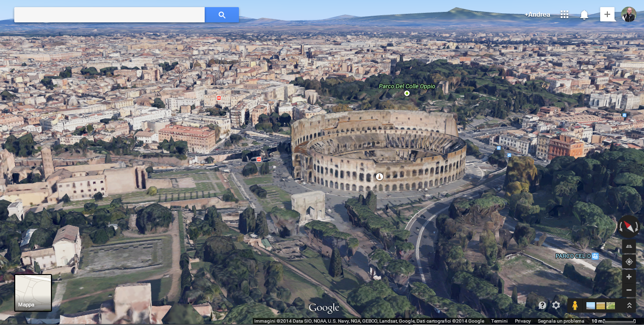The width and height of the screenshot is (644, 325).
Task: Open the Termini link
Action: (x=499, y=321)
